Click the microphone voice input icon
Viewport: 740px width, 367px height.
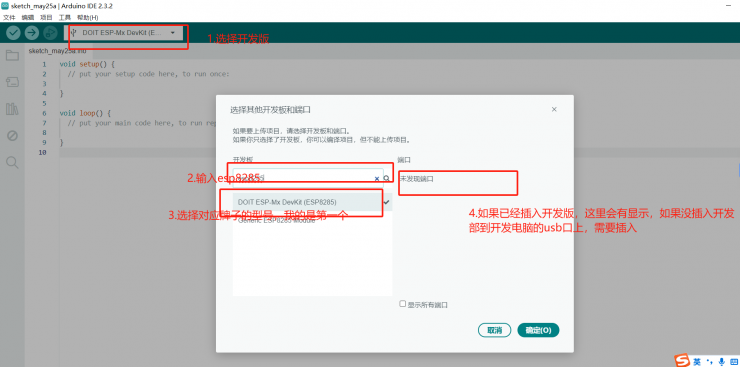[x=721, y=361]
